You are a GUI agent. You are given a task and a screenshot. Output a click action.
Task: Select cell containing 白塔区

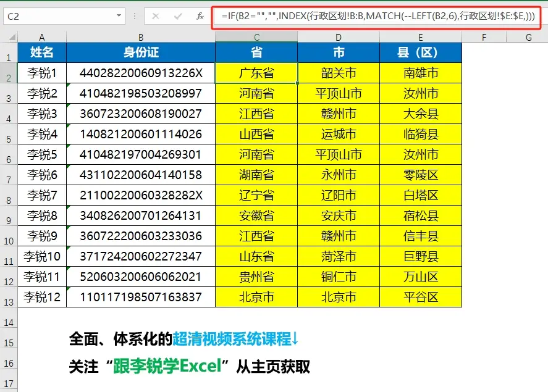click(x=421, y=195)
